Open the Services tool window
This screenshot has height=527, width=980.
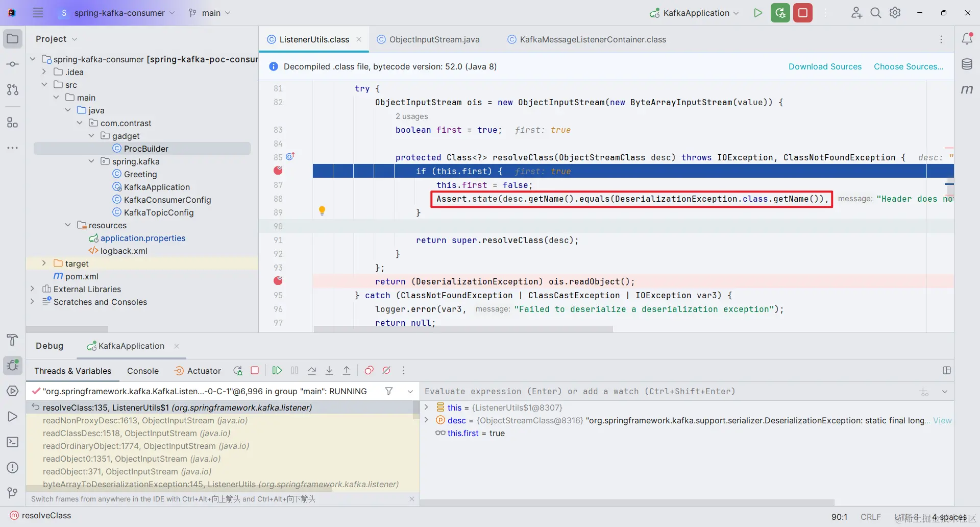tap(13, 391)
